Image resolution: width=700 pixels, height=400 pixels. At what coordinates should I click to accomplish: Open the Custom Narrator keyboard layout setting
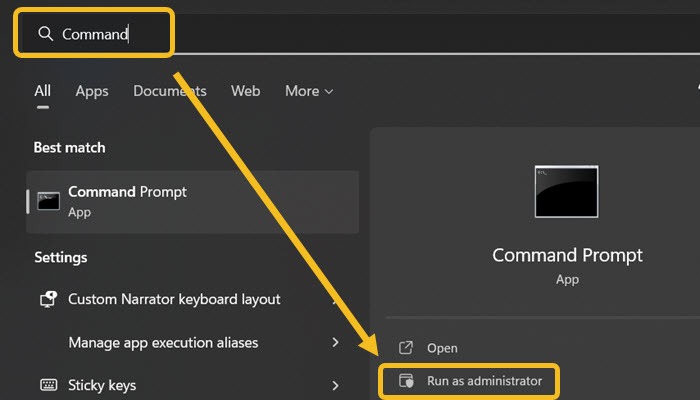[x=174, y=299]
